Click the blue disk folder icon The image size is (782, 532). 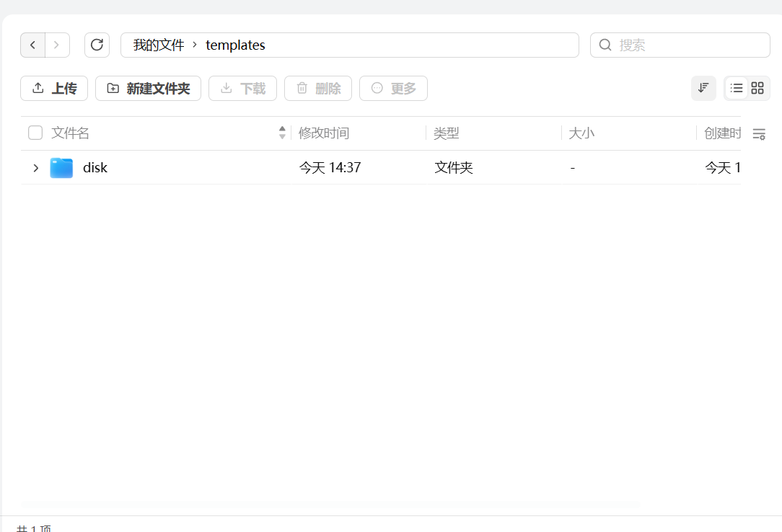click(x=61, y=168)
